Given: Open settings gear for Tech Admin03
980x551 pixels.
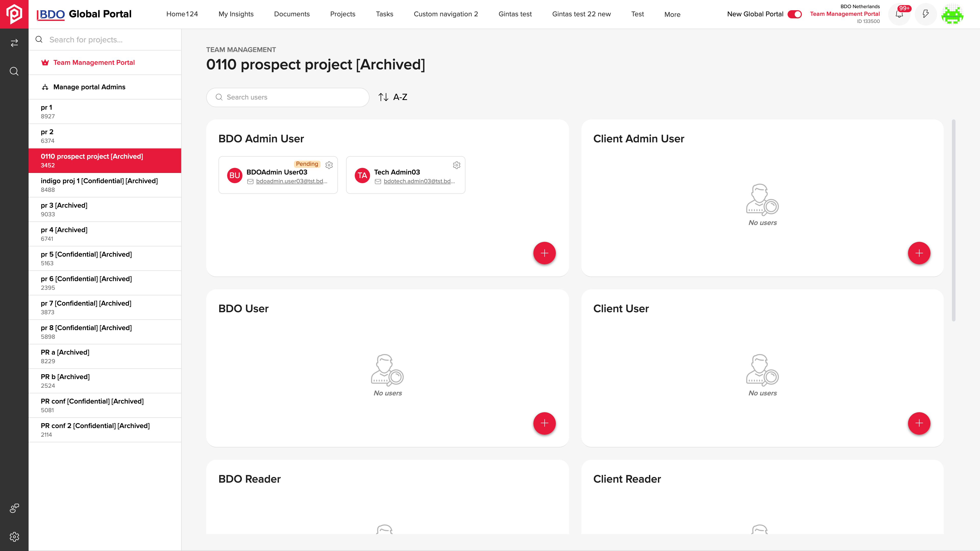Looking at the screenshot, I should 457,165.
